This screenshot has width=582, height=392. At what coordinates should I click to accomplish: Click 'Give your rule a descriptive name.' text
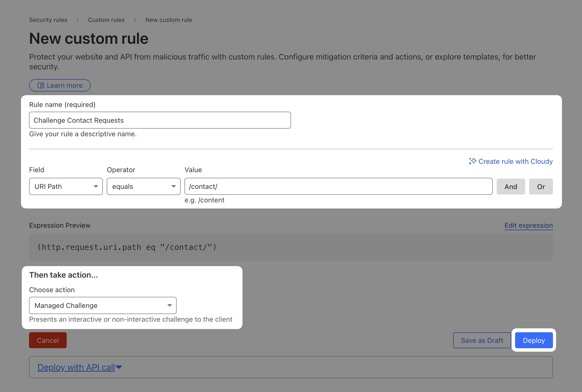coord(83,134)
